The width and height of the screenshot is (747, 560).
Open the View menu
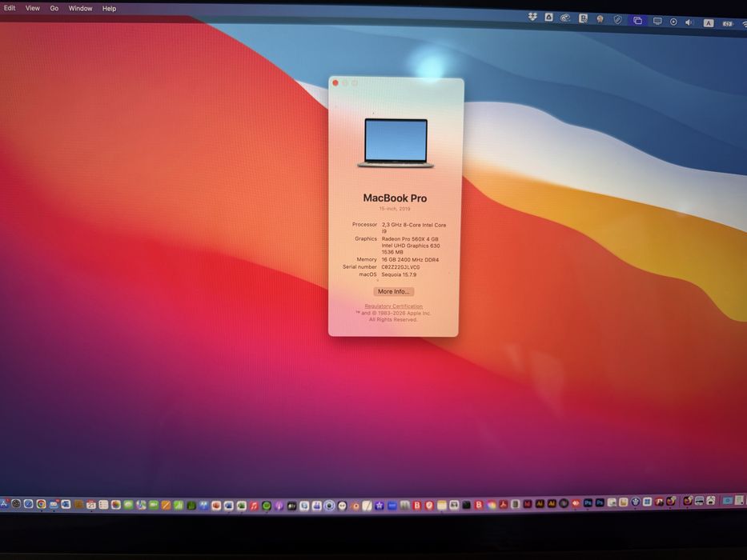point(32,8)
